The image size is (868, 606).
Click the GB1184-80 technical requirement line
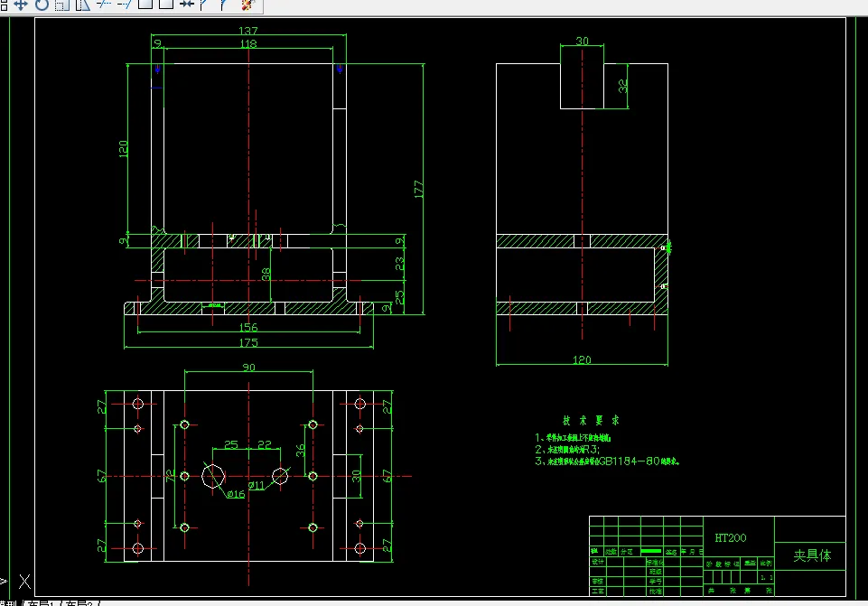607,461
